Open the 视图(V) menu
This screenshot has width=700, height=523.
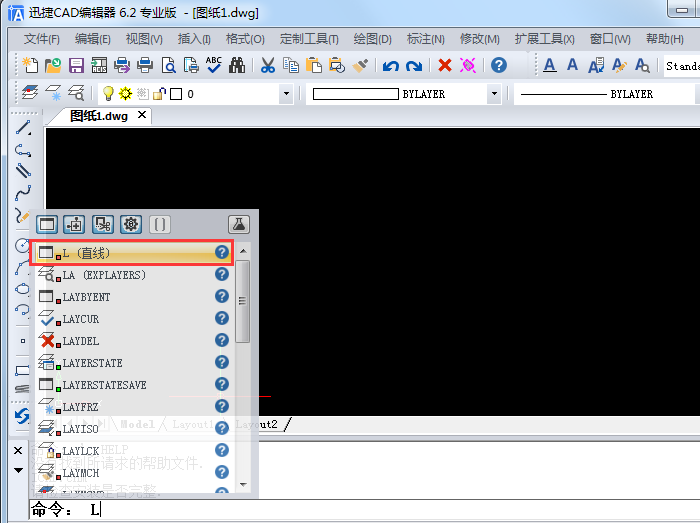pos(144,39)
